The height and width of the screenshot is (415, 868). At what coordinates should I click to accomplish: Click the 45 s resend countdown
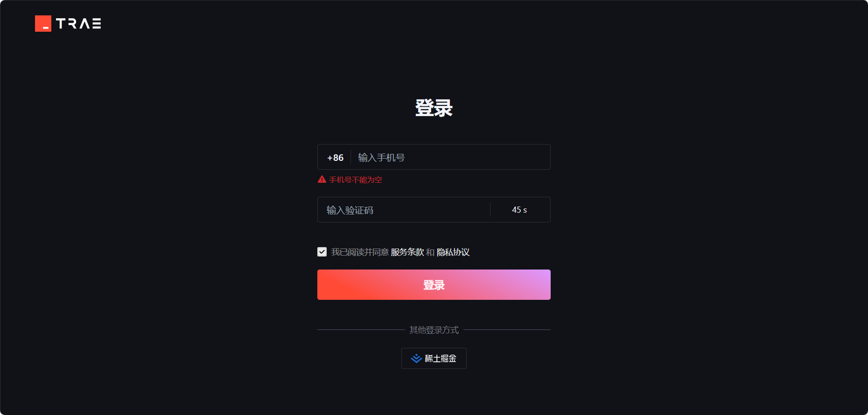coord(519,210)
